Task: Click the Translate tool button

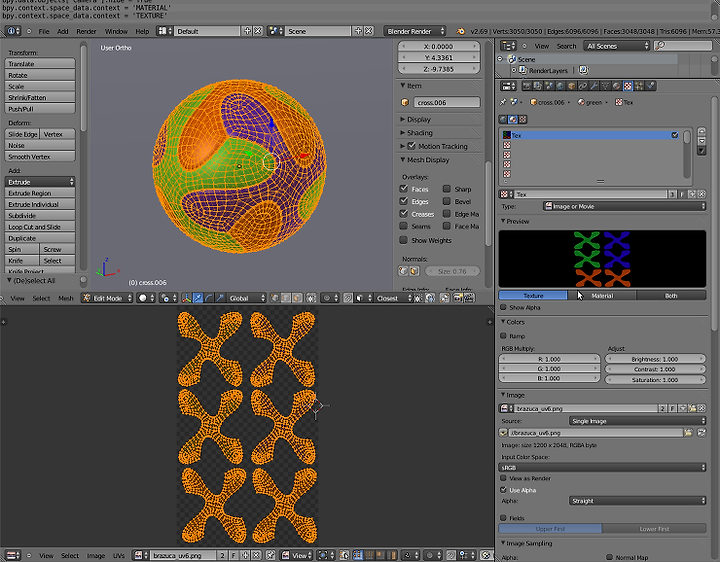Action: (x=40, y=64)
